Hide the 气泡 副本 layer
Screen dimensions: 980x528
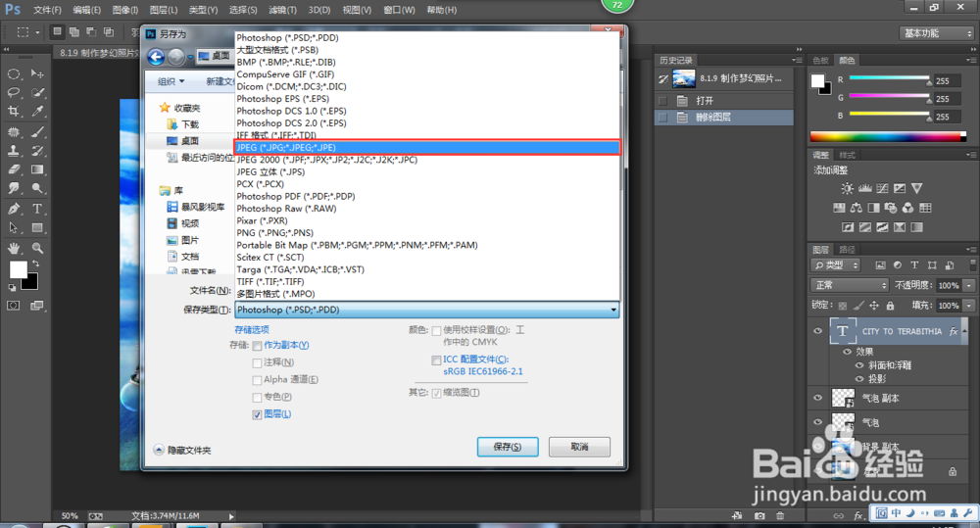click(x=817, y=398)
